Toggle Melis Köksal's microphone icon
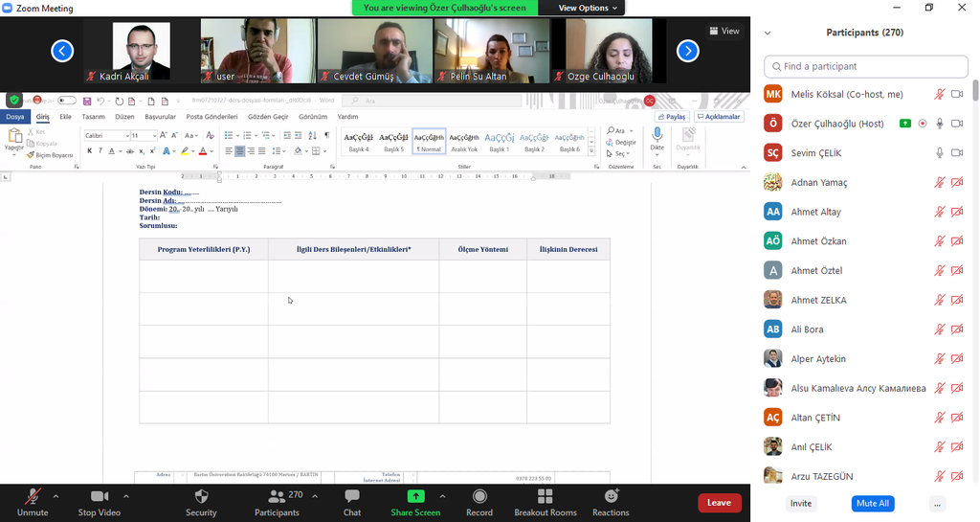 coord(940,95)
